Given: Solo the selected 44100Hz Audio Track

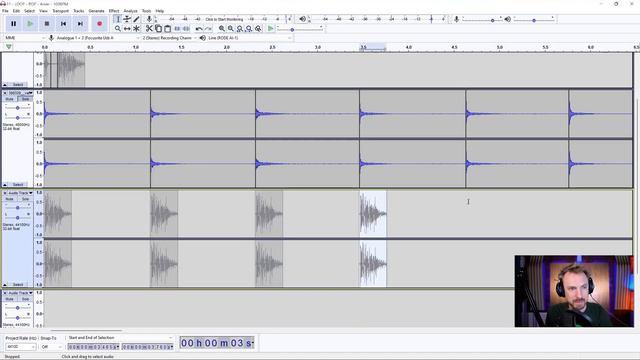Looking at the screenshot, I should [25, 199].
